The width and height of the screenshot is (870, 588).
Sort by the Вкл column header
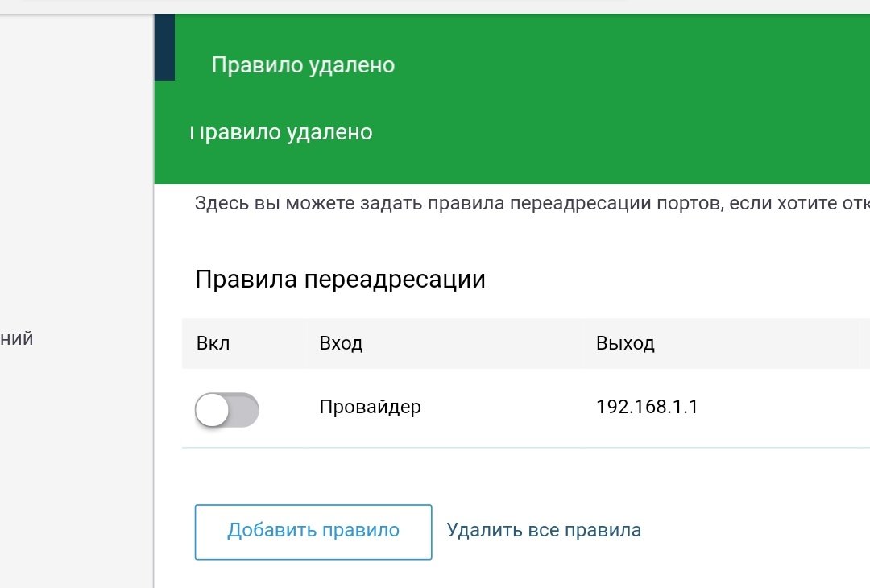[213, 343]
